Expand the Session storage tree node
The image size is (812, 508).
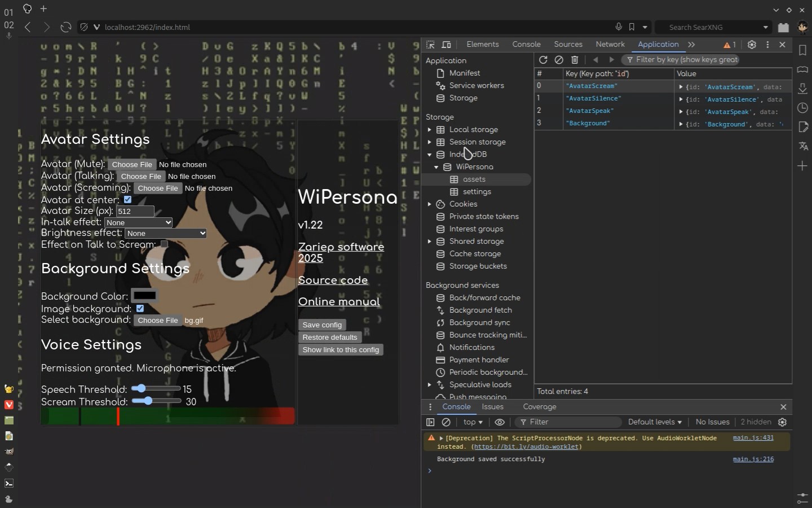click(x=430, y=142)
